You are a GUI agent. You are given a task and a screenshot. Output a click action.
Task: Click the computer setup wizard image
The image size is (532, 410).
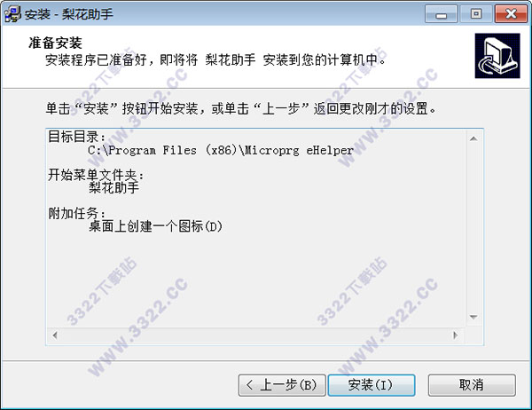(497, 56)
